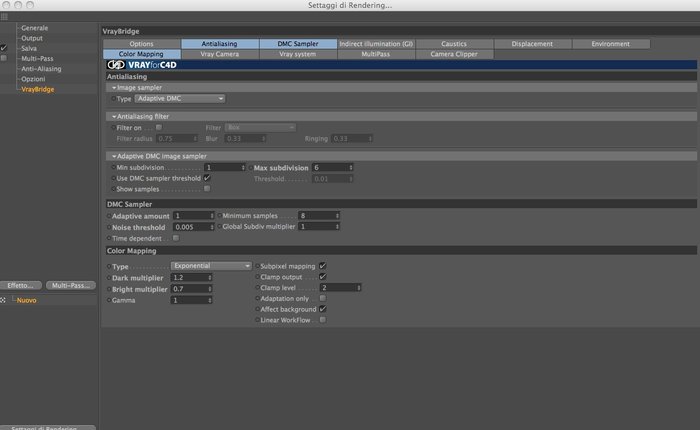Open the Camera Clipper tab
Viewport: 700px width, 430px height.
coord(454,54)
